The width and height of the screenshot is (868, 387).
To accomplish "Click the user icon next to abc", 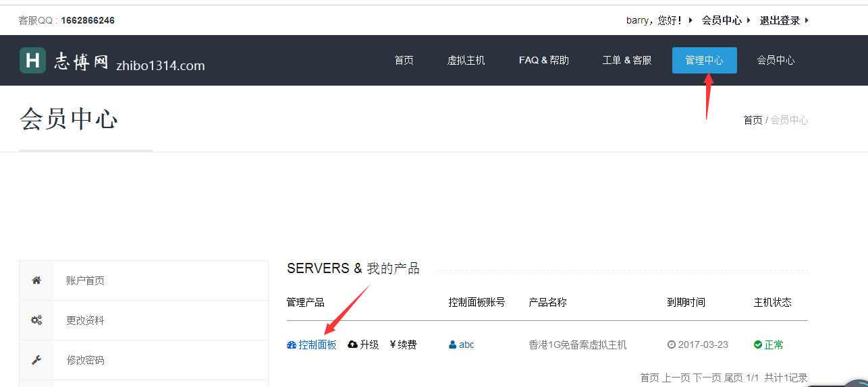I will click(452, 345).
